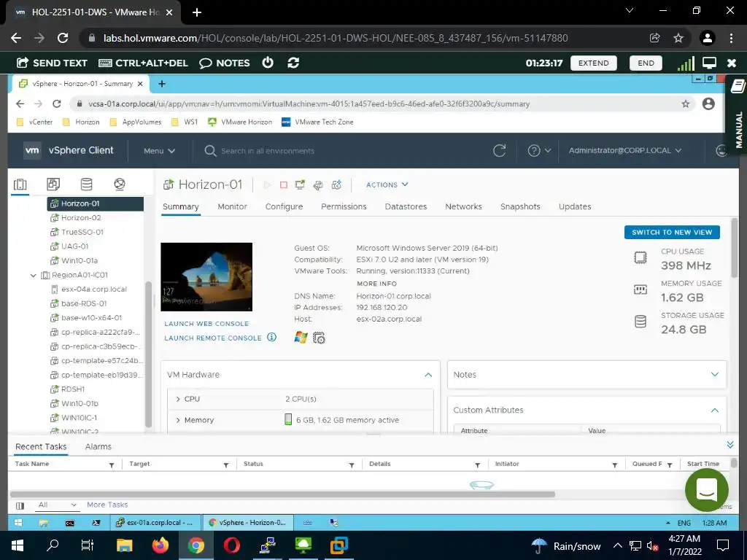Click the lab power icon
The height and width of the screenshot is (560, 747).
[x=268, y=63]
